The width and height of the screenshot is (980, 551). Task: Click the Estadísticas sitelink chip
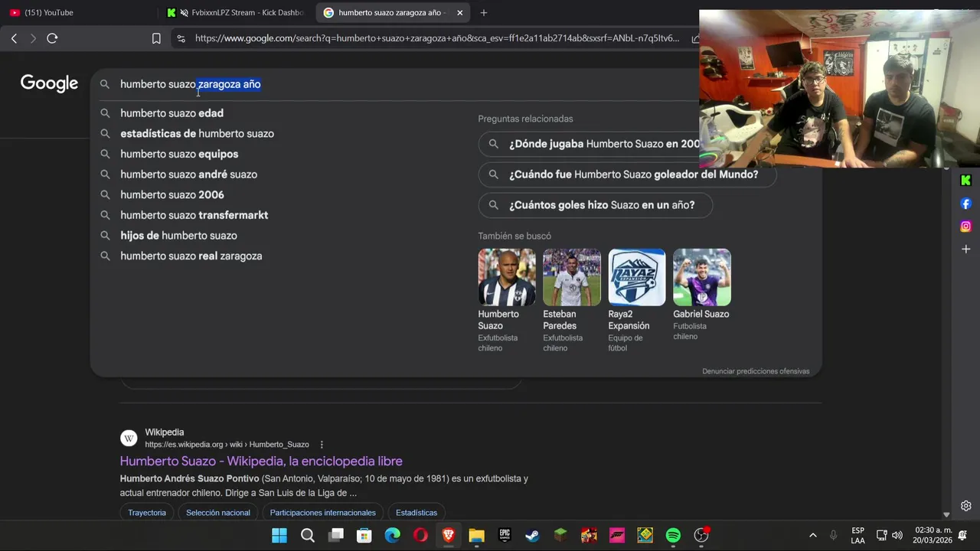coord(416,513)
